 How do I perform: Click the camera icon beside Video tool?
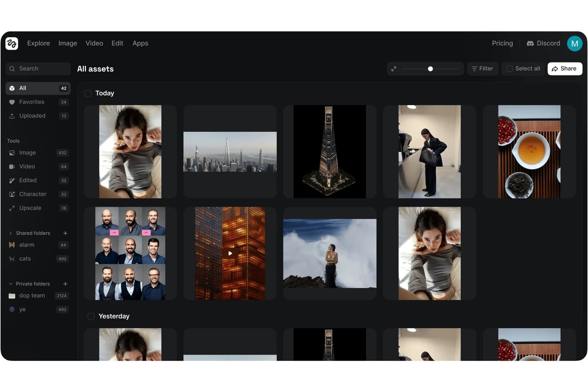point(12,167)
